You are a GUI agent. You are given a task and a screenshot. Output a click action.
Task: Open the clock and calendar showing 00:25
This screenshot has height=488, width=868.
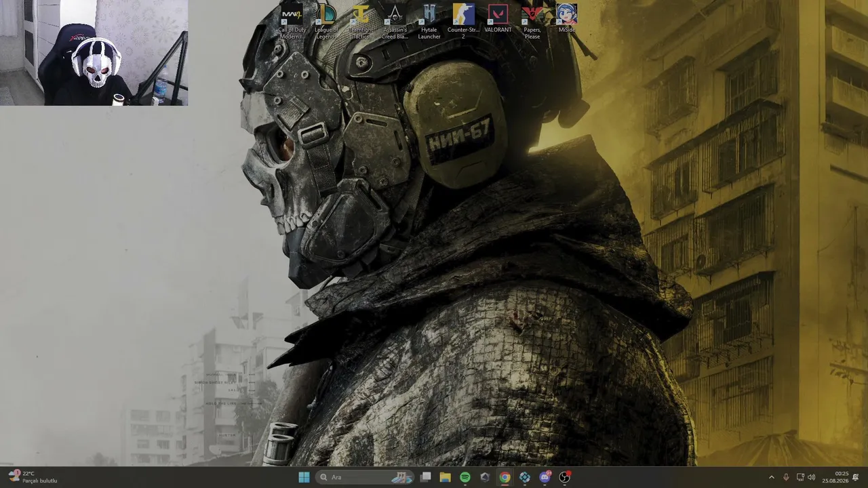(x=835, y=477)
